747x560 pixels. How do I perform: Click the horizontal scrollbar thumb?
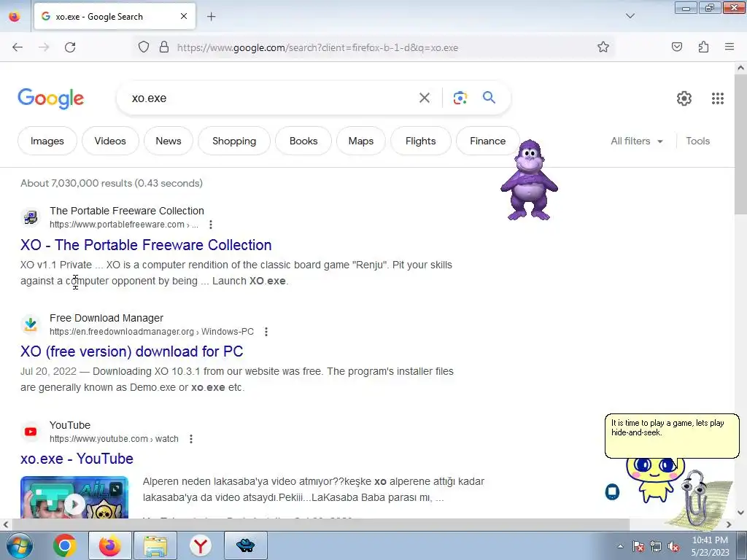[321, 524]
